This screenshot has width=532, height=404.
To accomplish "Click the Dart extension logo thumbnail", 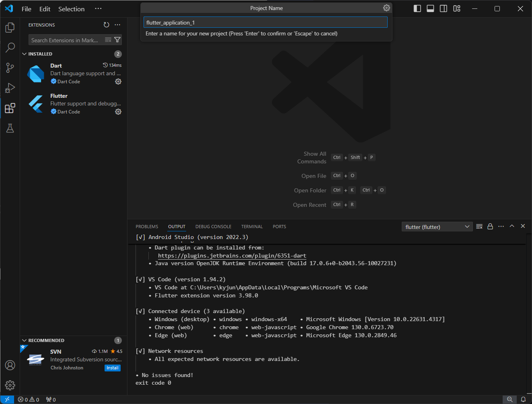I will (36, 74).
